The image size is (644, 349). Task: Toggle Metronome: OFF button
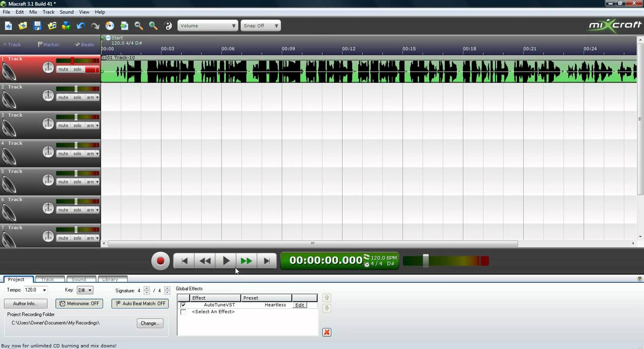(x=79, y=304)
